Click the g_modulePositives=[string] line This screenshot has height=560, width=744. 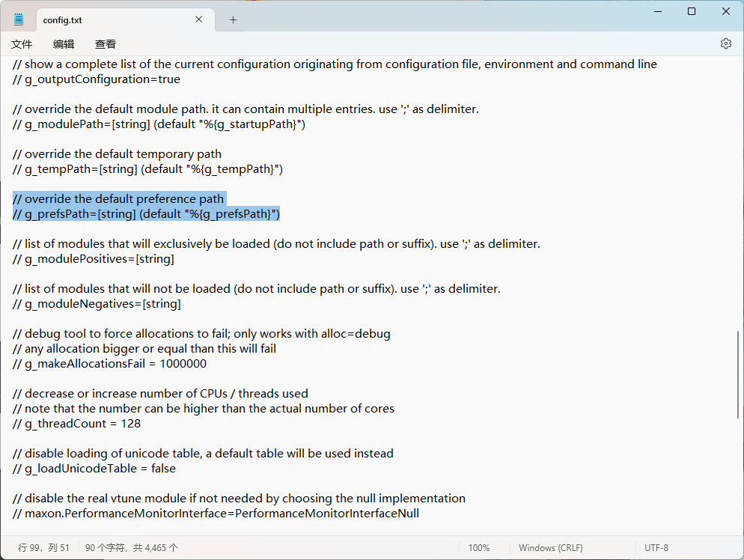point(94,259)
